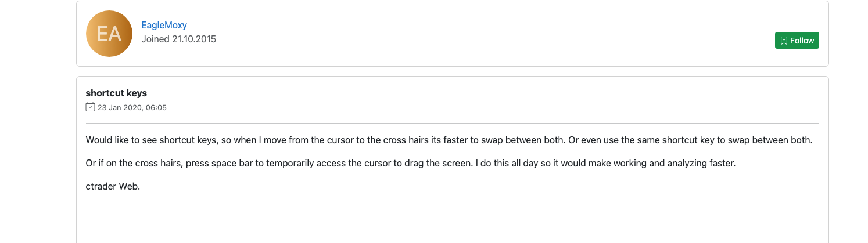Viewport: 868px width, 243px height.
Task: Click the calendar icon beside post date
Action: click(90, 107)
